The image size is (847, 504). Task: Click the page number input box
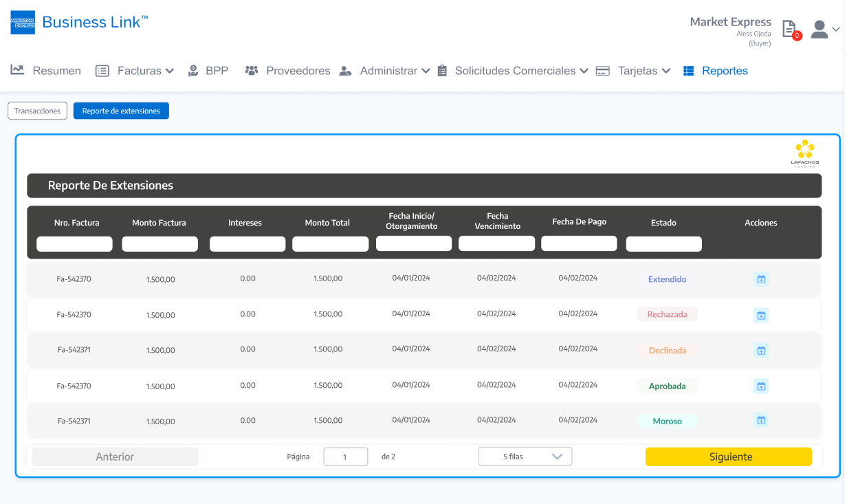345,457
